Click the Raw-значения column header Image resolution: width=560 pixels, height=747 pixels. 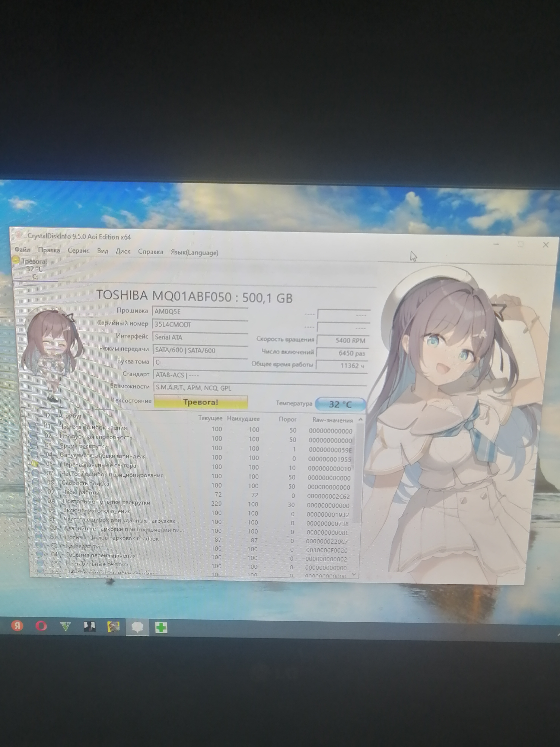[x=332, y=420]
